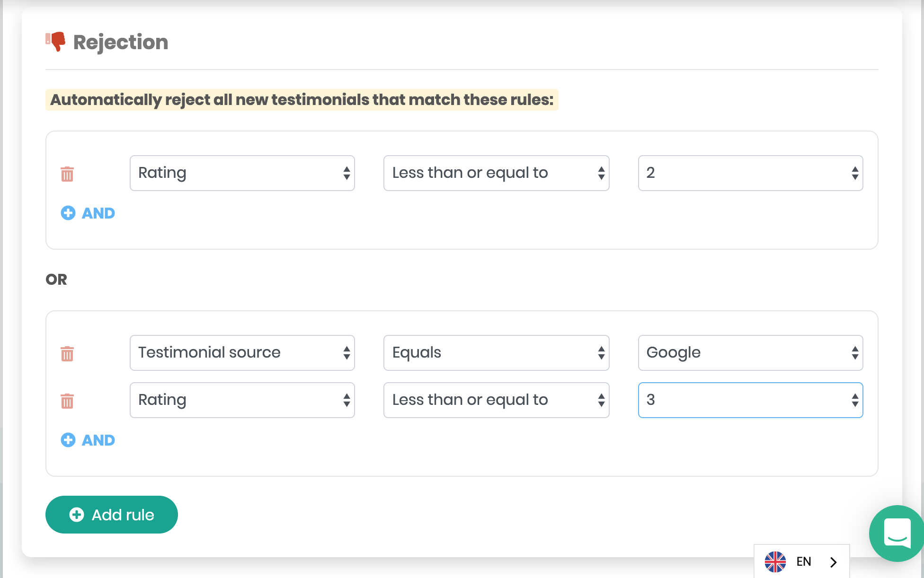Change the rating value 3 dropdown
Viewport: 924px width, 578px height.
[x=750, y=400]
